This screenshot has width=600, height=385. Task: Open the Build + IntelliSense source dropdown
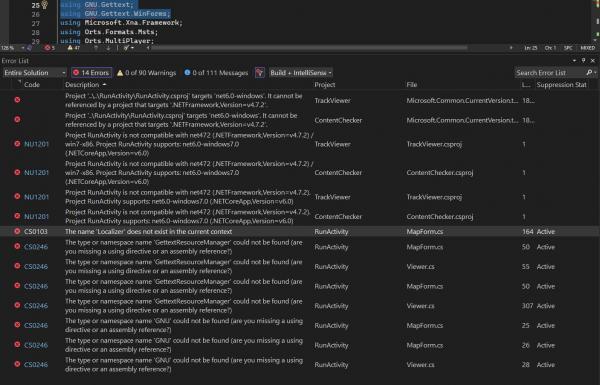point(301,73)
